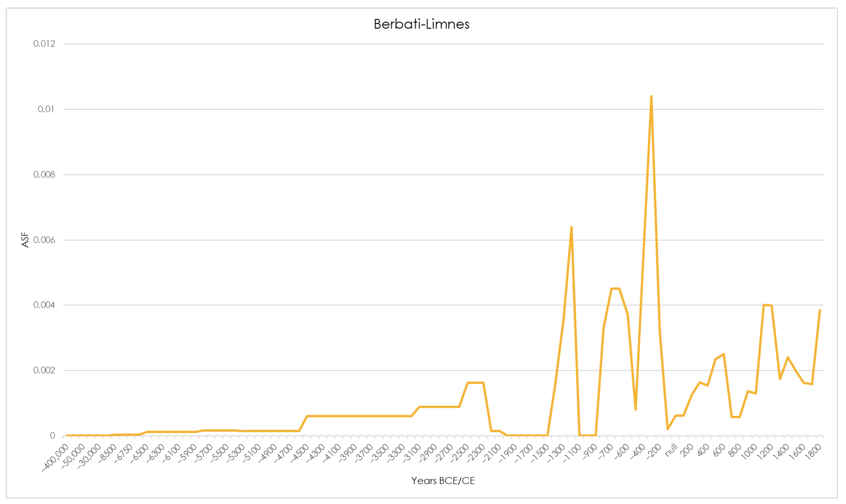Click the line's final endpoint at far right
846x504 pixels.
820,310
